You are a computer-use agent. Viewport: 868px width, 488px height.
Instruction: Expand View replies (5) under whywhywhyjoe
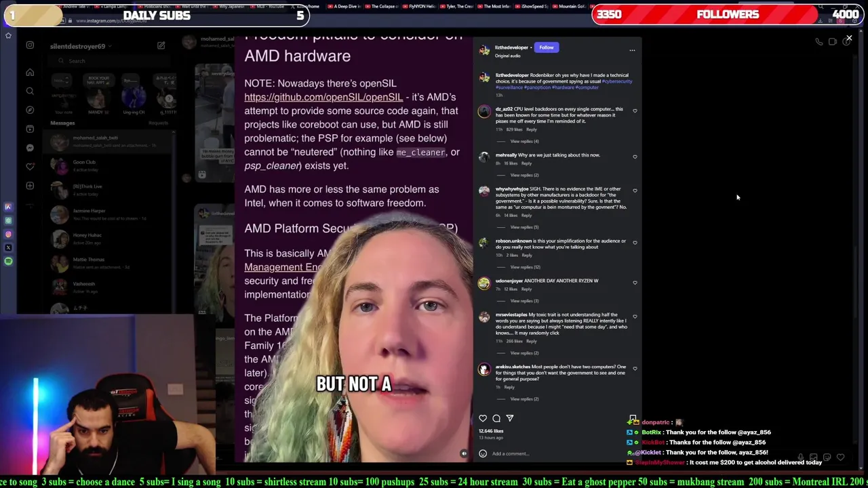click(524, 227)
